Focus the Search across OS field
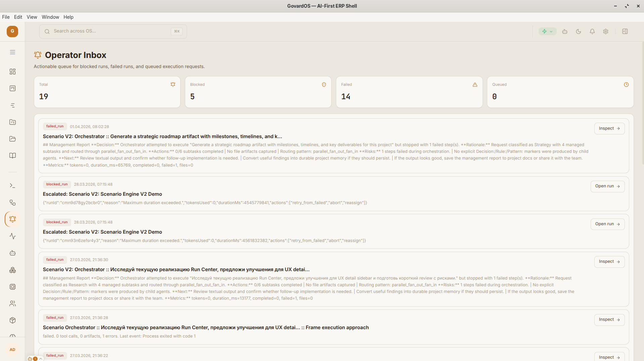Image resolution: width=644 pixels, height=361 pixels. click(113, 32)
